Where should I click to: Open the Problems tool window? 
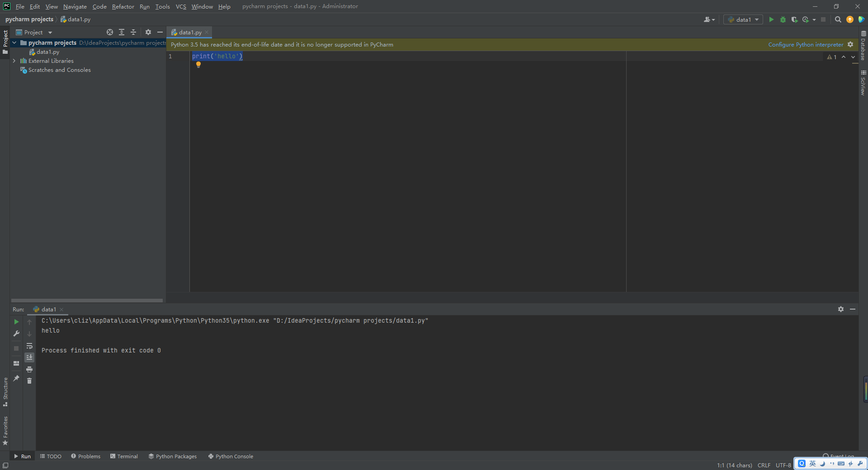(86, 456)
